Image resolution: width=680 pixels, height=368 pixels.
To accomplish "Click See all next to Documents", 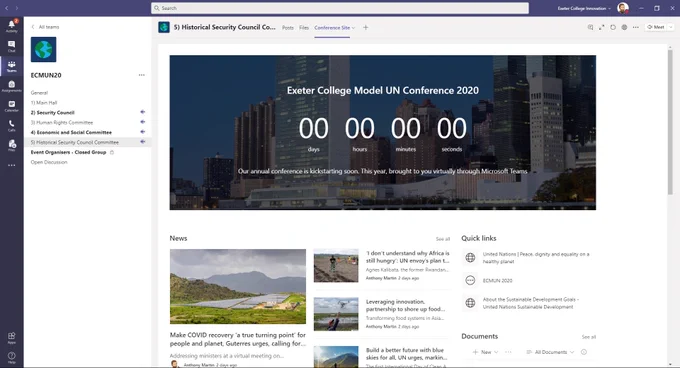I will coord(588,337).
